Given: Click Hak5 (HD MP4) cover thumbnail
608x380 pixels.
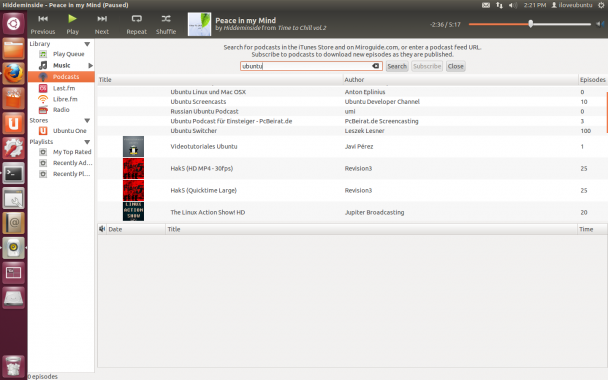Looking at the screenshot, I should [133, 168].
